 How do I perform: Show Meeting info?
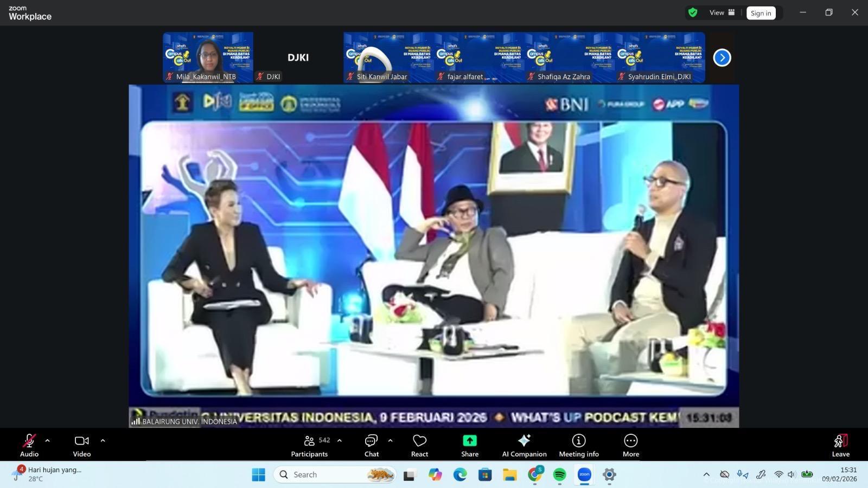(579, 446)
